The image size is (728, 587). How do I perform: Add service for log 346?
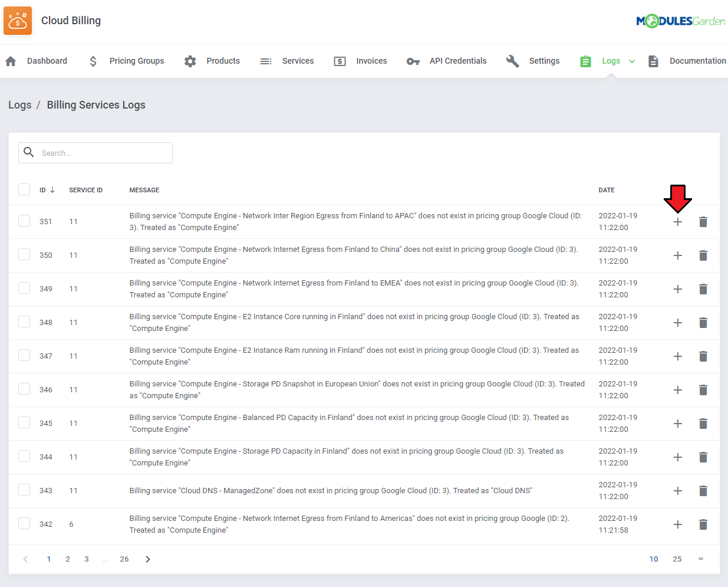(678, 390)
